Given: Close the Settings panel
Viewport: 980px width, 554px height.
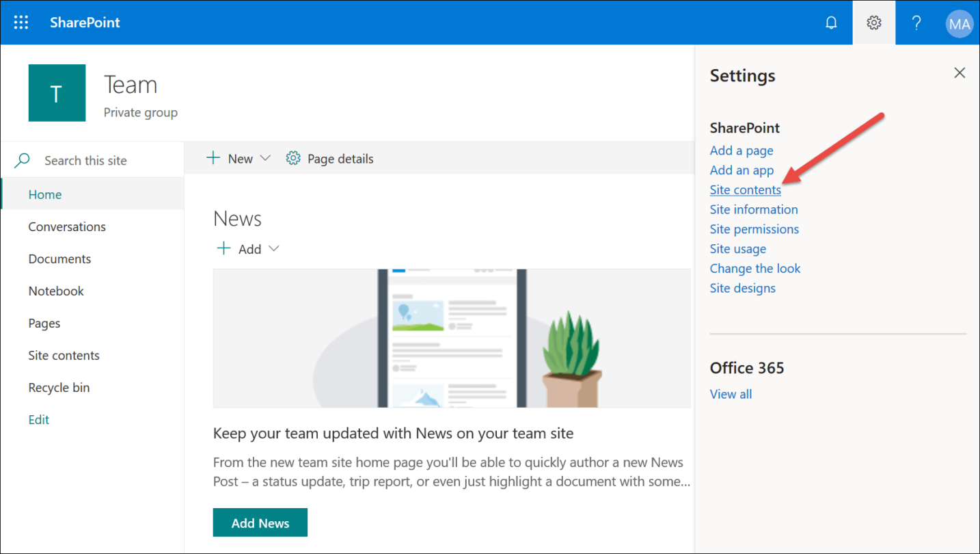Looking at the screenshot, I should (959, 72).
